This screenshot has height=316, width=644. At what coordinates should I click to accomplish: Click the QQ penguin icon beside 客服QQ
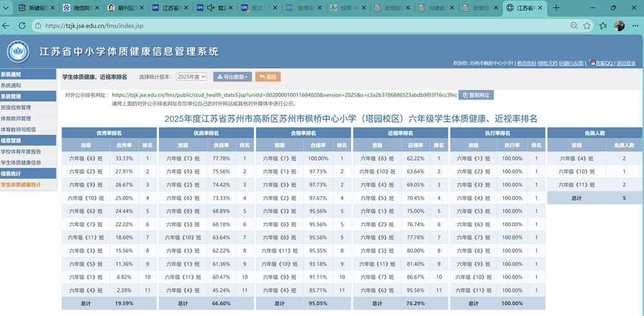tap(592, 62)
